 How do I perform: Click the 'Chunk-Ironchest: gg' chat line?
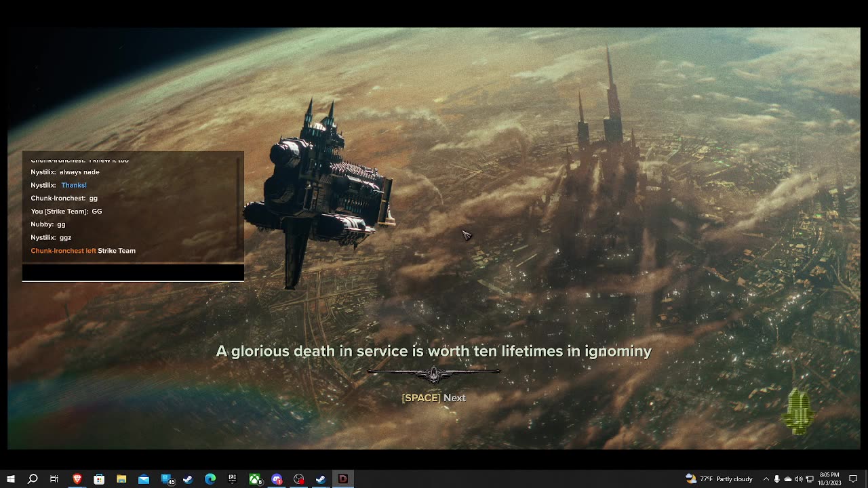[x=64, y=198]
